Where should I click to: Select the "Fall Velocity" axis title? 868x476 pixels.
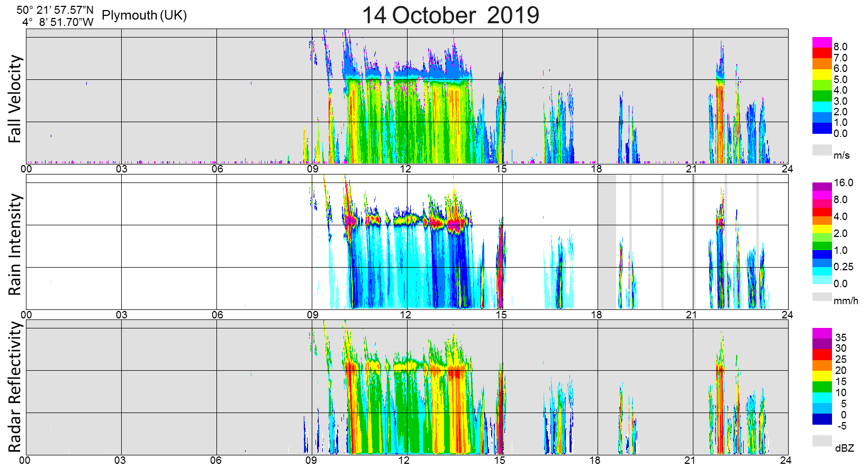[x=15, y=99]
